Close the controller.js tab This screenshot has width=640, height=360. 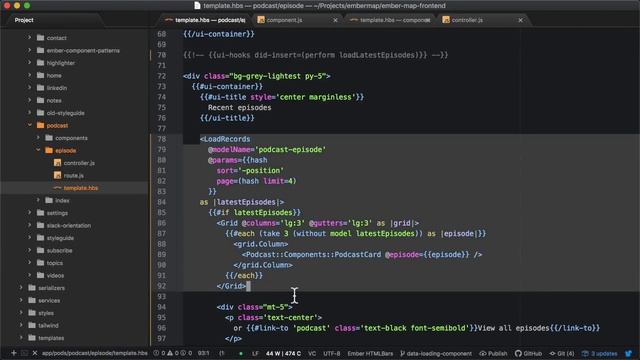click(x=520, y=20)
